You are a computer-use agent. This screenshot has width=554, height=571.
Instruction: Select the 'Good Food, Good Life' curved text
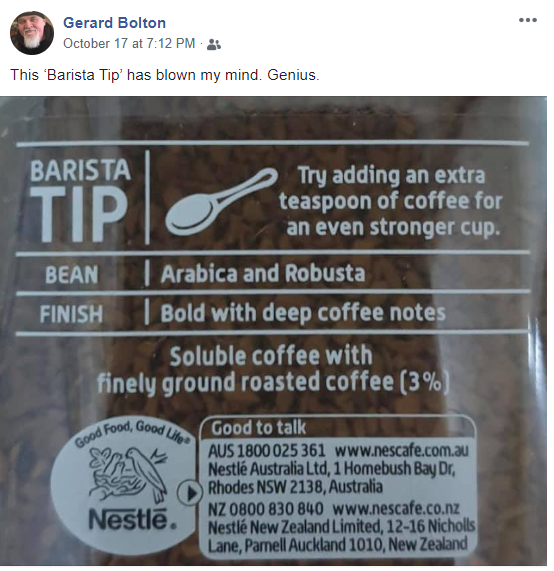click(x=132, y=433)
